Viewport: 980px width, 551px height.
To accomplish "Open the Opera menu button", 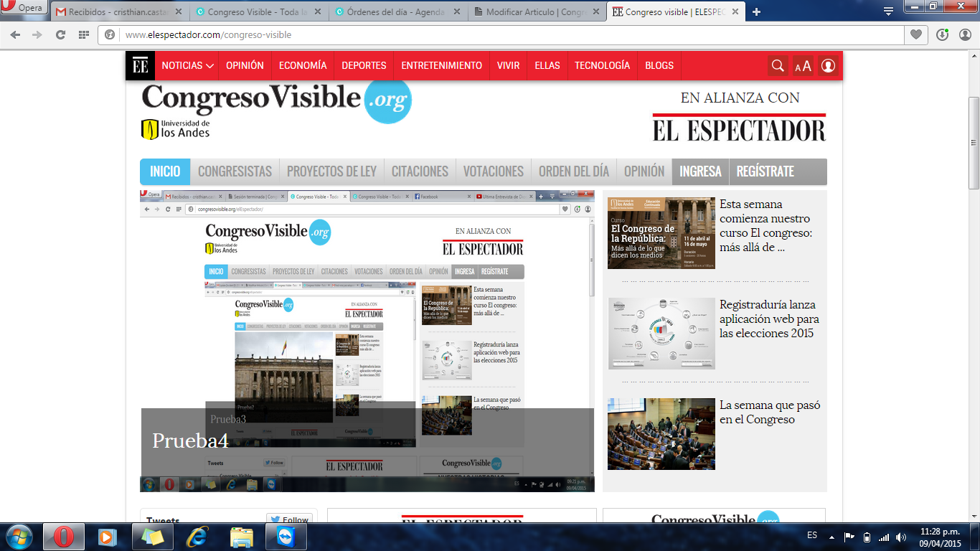I will click(x=24, y=9).
